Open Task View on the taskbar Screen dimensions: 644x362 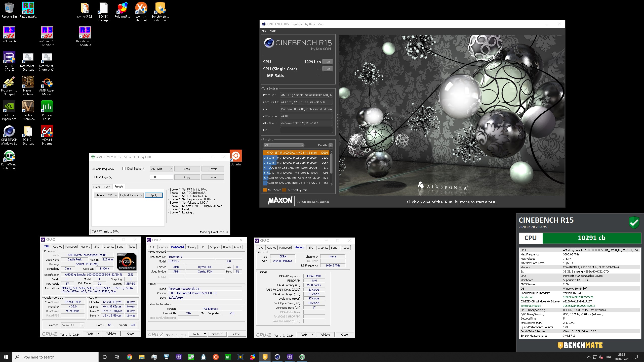[x=117, y=357]
